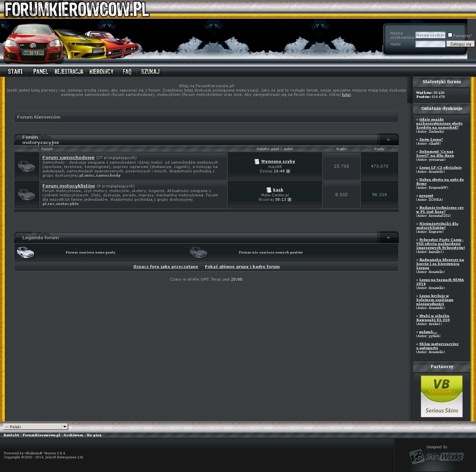
Task: Enable the Pamiętaj remember-me checkbox
Action: tap(450, 35)
